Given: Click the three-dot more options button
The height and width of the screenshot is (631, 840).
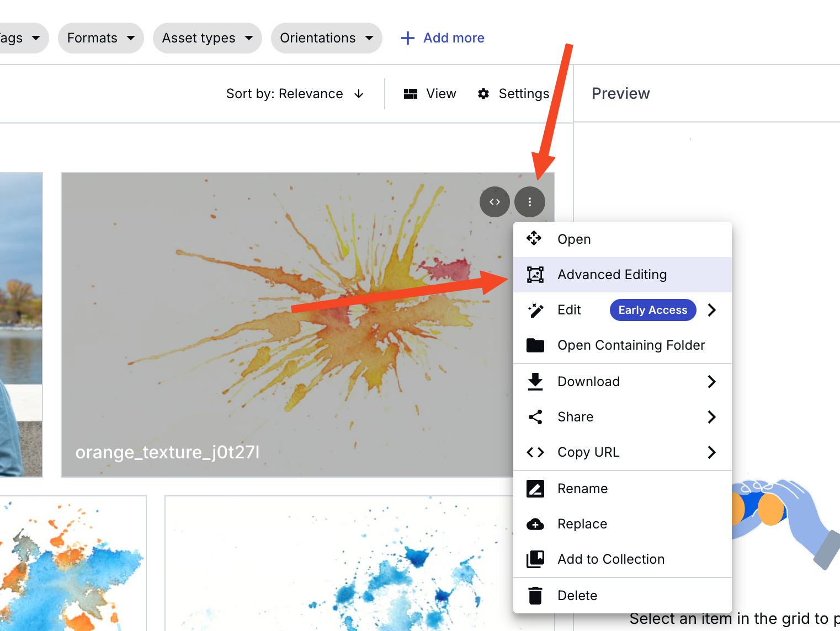Looking at the screenshot, I should click(x=530, y=202).
